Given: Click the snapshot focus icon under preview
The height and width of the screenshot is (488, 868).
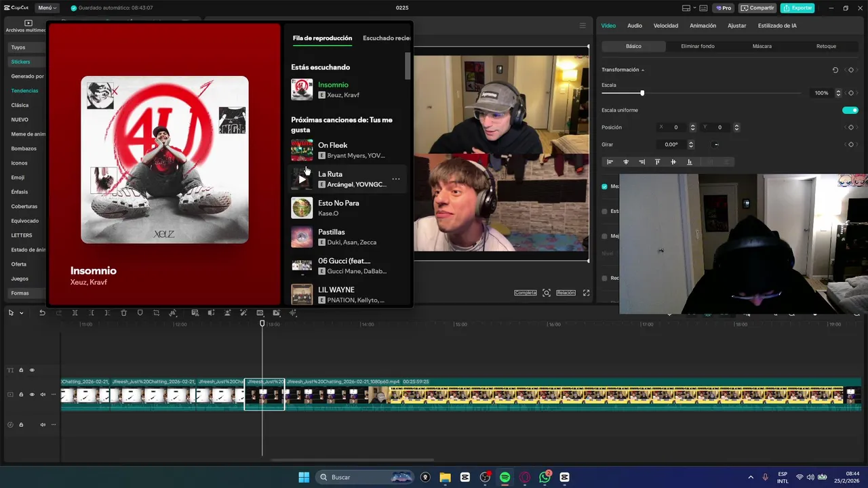Looking at the screenshot, I should click(x=546, y=293).
